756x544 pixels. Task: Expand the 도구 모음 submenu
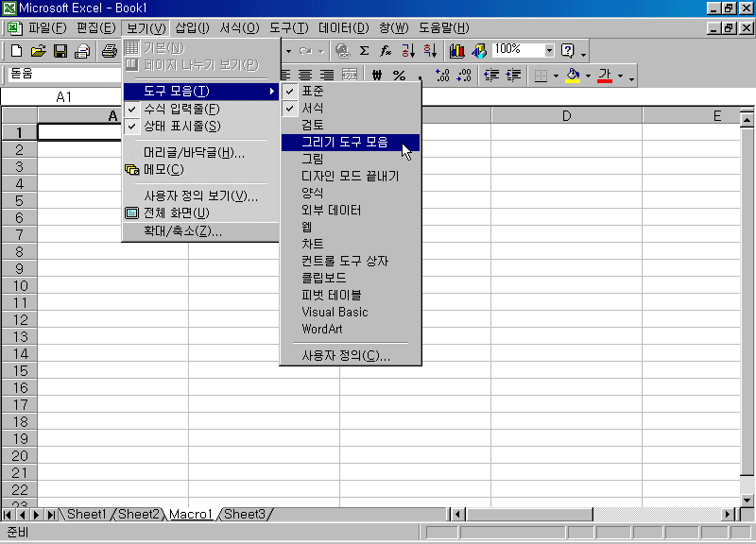pyautogui.click(x=200, y=91)
